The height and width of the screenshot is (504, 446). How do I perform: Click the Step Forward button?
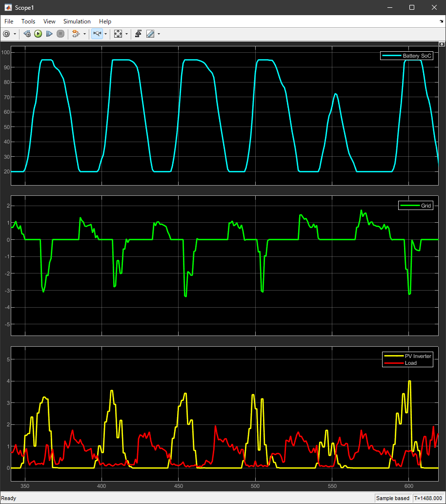click(x=49, y=34)
